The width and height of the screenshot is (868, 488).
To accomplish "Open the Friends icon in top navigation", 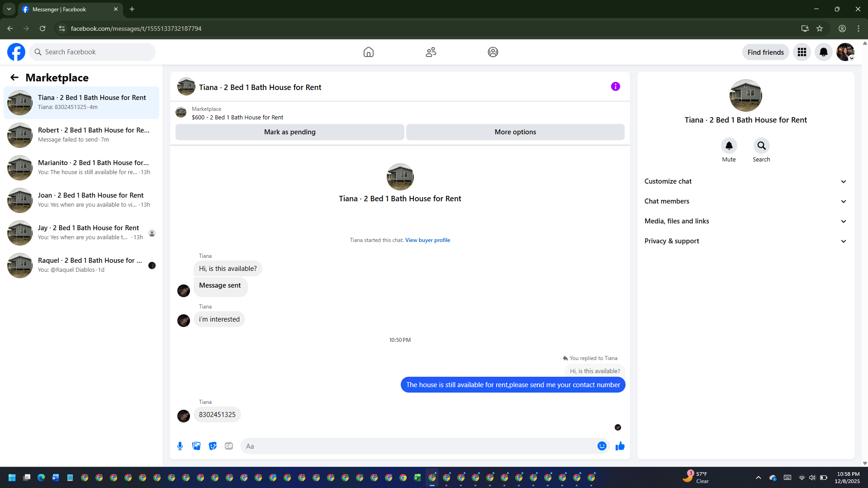I will coord(431,52).
